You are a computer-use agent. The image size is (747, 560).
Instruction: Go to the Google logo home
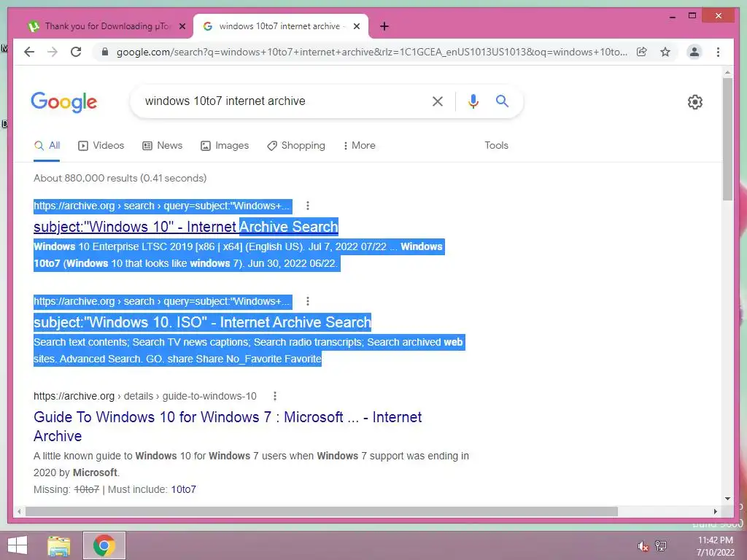tap(64, 101)
